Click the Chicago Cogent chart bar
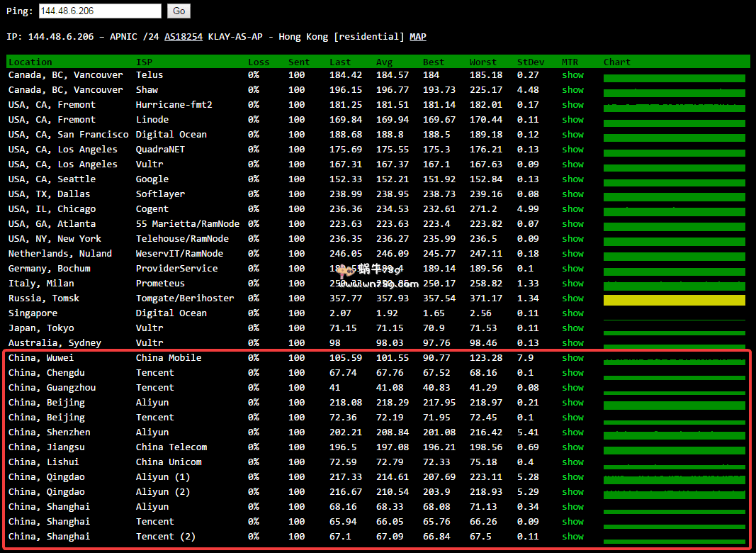Screen dimensions: 756x553 coord(674,211)
